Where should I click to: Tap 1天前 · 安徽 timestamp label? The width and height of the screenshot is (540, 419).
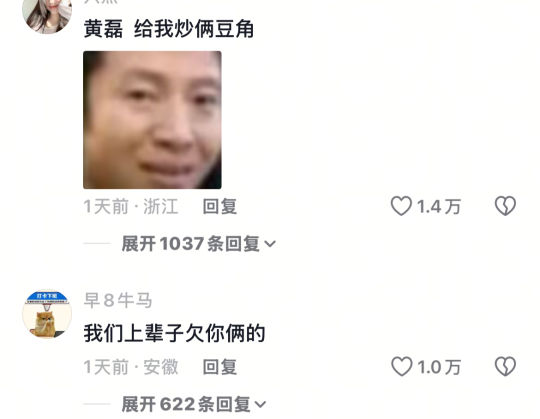click(131, 367)
